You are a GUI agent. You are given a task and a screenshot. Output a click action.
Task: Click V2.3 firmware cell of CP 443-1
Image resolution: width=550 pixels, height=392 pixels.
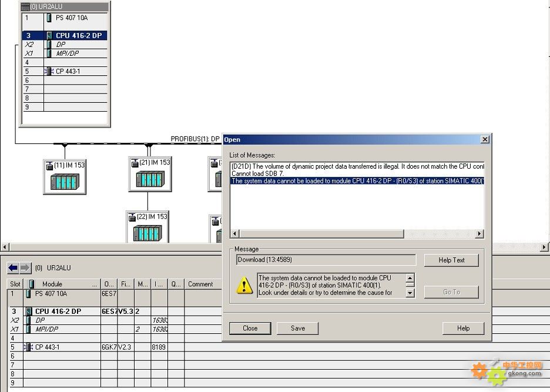click(x=126, y=347)
